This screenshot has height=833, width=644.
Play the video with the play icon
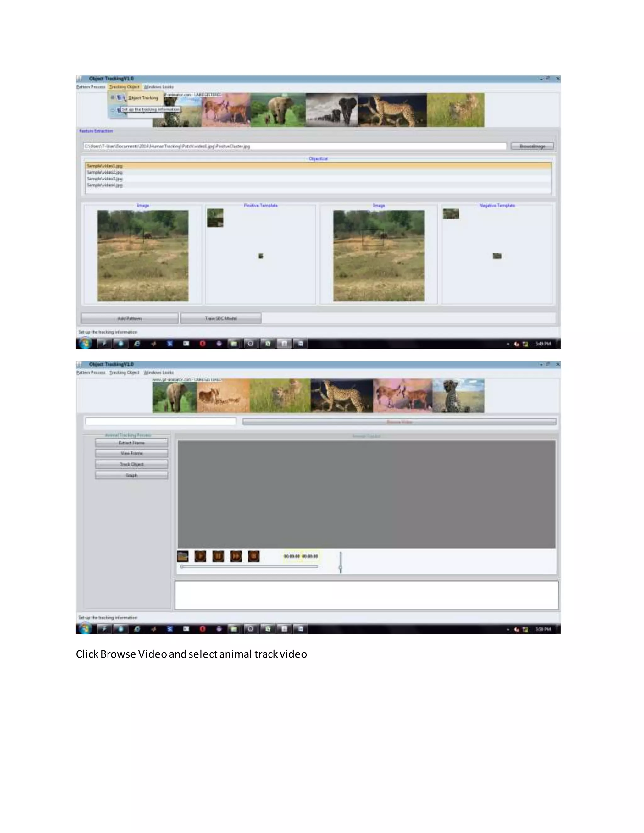(x=200, y=556)
